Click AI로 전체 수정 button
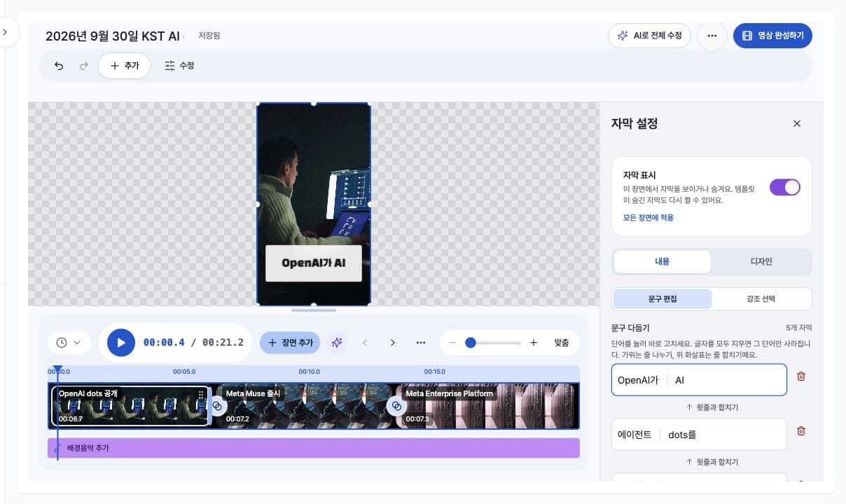The width and height of the screenshot is (846, 504). tap(649, 36)
